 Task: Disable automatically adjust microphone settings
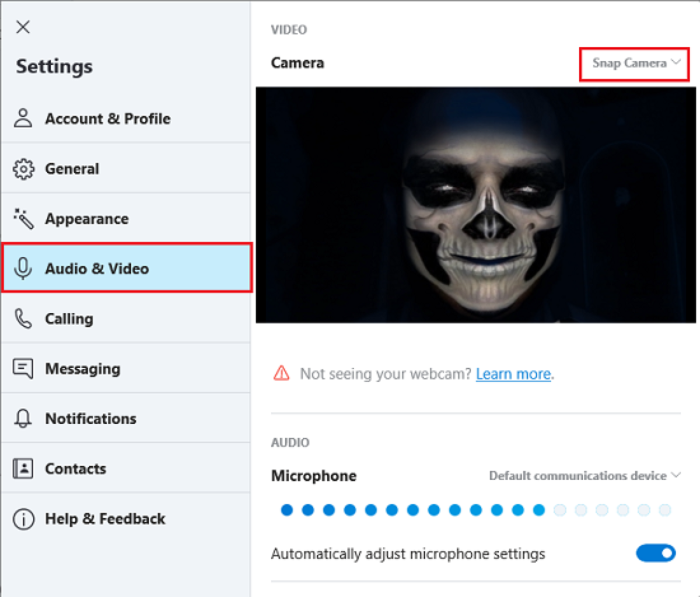tap(656, 553)
